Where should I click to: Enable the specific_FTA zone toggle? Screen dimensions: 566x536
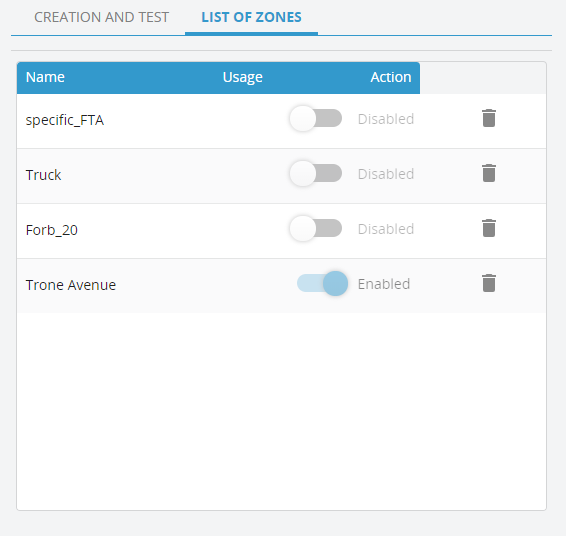click(x=316, y=118)
